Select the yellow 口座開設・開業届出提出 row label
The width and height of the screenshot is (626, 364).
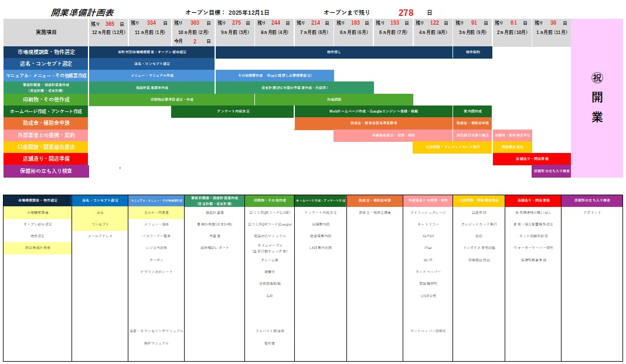tap(46, 147)
